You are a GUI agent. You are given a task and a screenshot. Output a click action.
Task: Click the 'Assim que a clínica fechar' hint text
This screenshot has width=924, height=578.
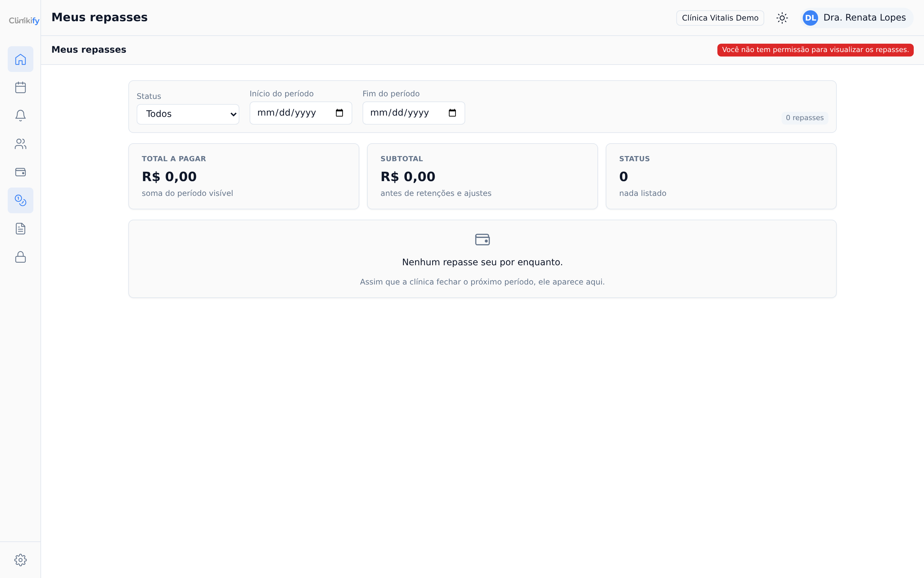tap(482, 282)
